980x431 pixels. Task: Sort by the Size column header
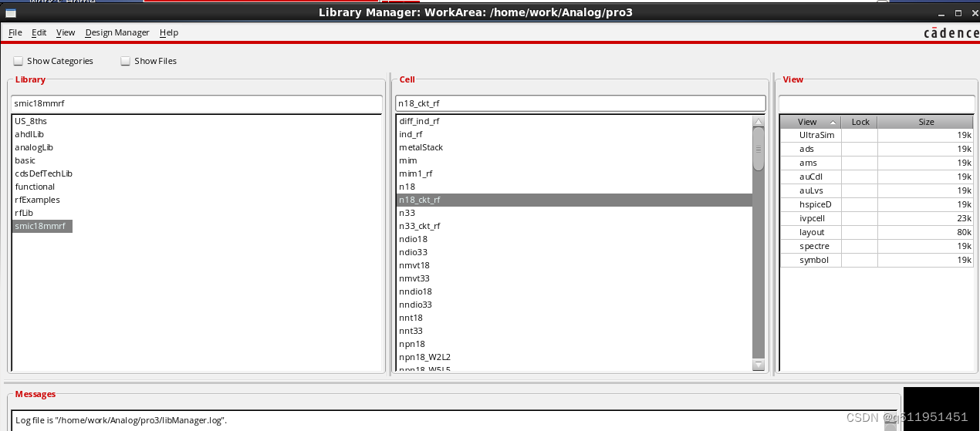tap(926, 122)
